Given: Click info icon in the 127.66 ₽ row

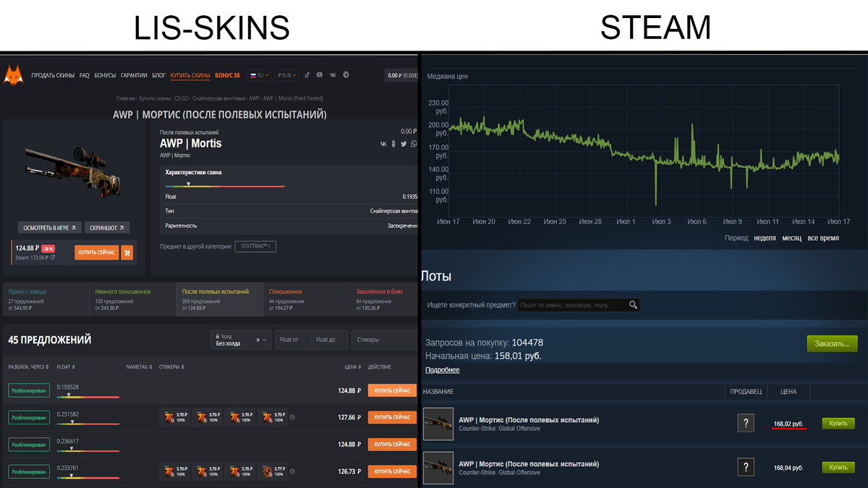Looking at the screenshot, I should 292,417.
